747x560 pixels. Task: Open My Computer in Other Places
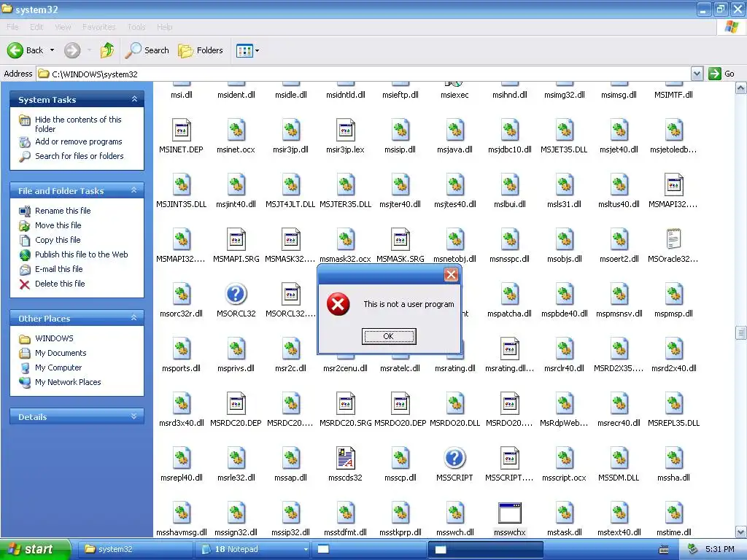pyautogui.click(x=58, y=367)
